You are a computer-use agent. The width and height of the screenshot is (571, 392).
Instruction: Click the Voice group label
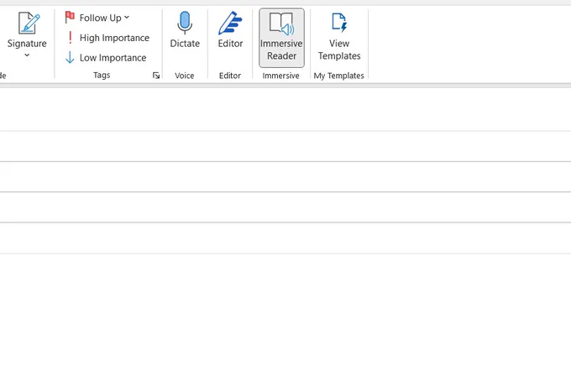[x=184, y=76]
